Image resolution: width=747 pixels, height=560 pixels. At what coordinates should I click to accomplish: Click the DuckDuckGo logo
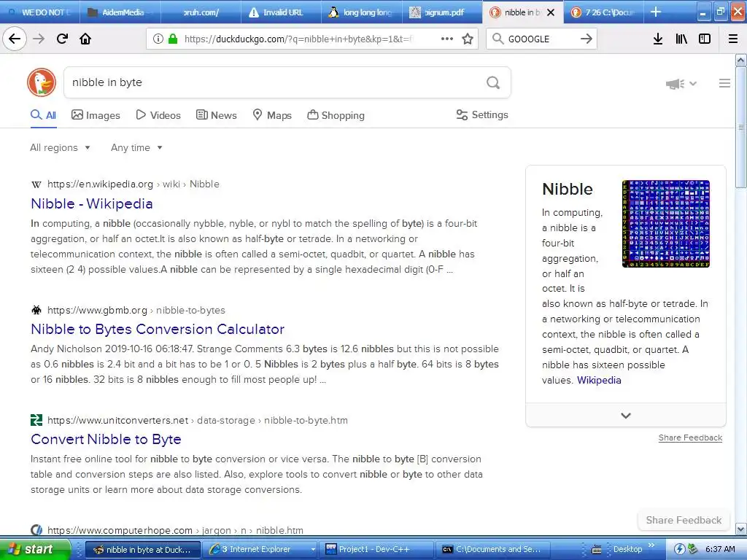[42, 82]
